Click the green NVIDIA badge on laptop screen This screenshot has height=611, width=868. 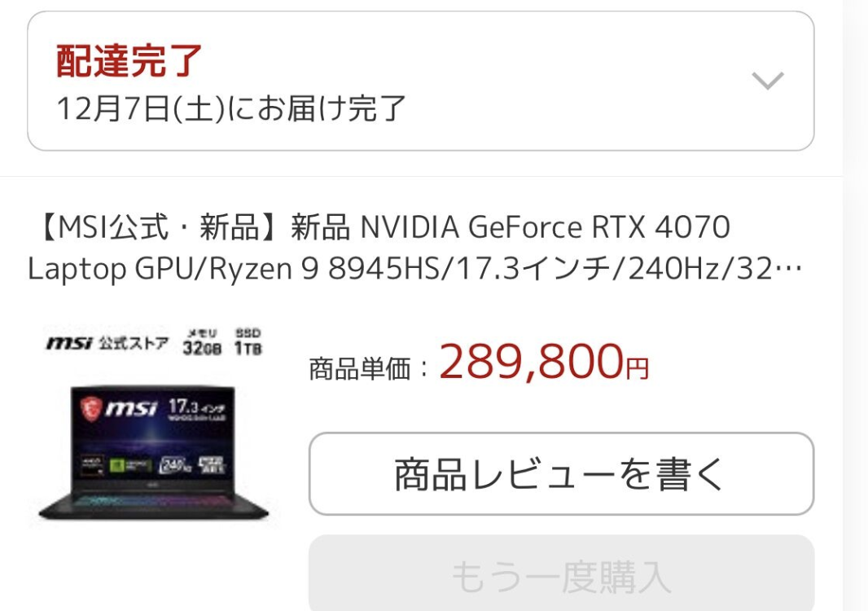[130, 464]
